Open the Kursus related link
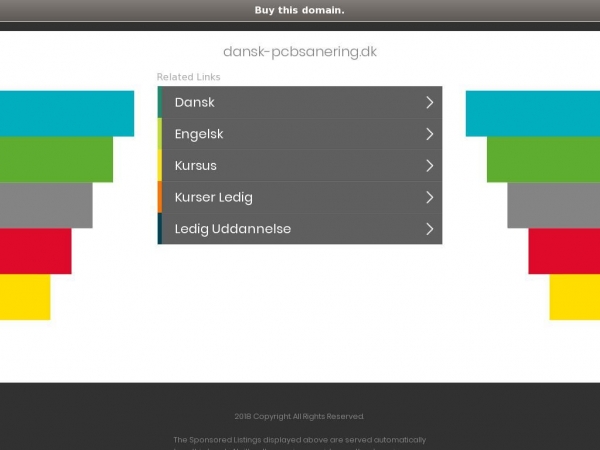Viewport: 600px width, 450px height. tap(300, 165)
